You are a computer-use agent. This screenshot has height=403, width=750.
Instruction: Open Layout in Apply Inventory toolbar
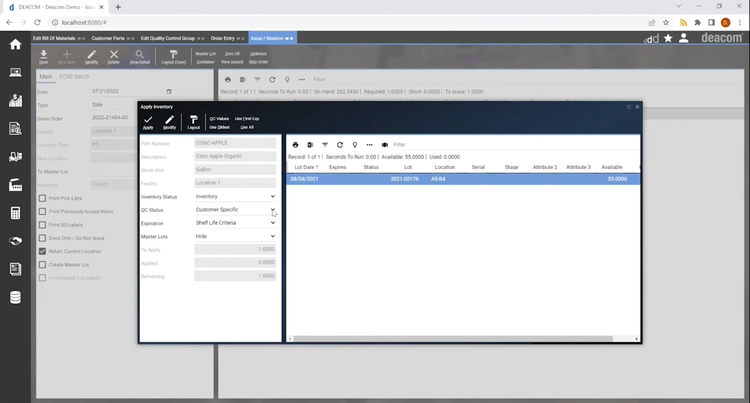pyautogui.click(x=194, y=122)
